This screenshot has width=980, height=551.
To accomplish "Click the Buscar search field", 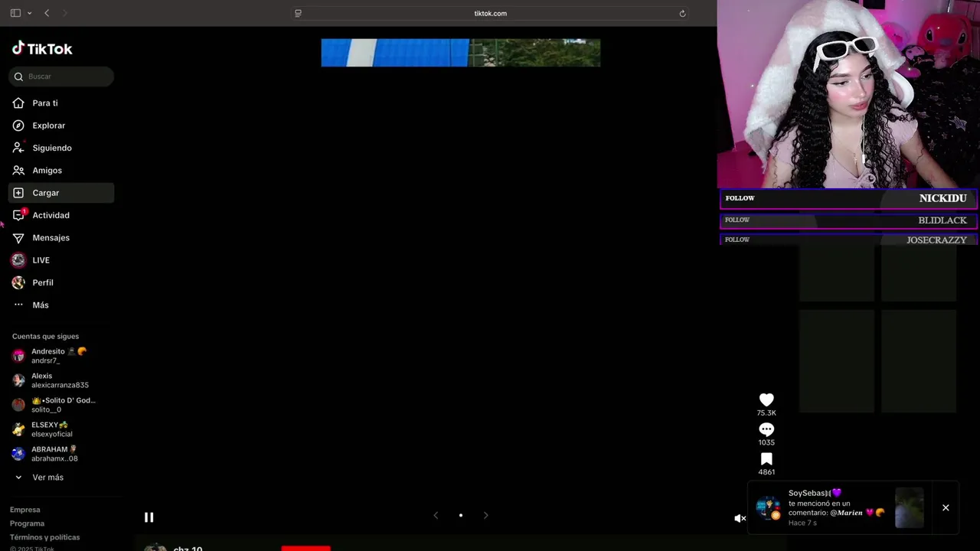I will tap(61, 77).
